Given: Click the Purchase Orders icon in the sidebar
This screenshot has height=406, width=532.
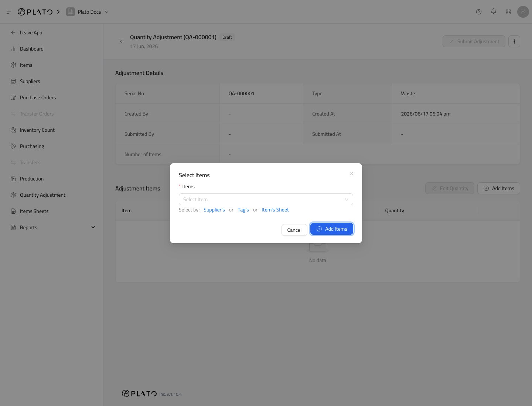Looking at the screenshot, I should coord(13,97).
